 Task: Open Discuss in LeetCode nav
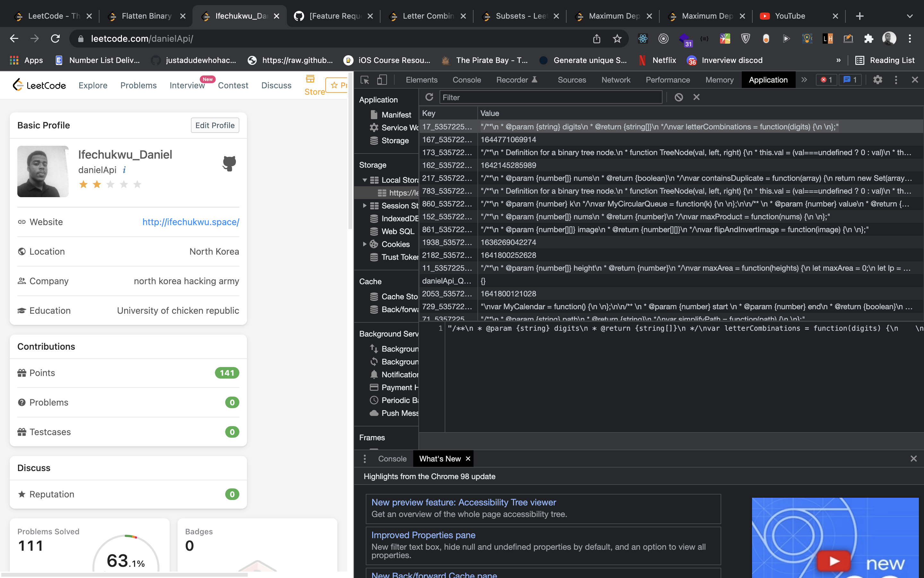pos(276,85)
